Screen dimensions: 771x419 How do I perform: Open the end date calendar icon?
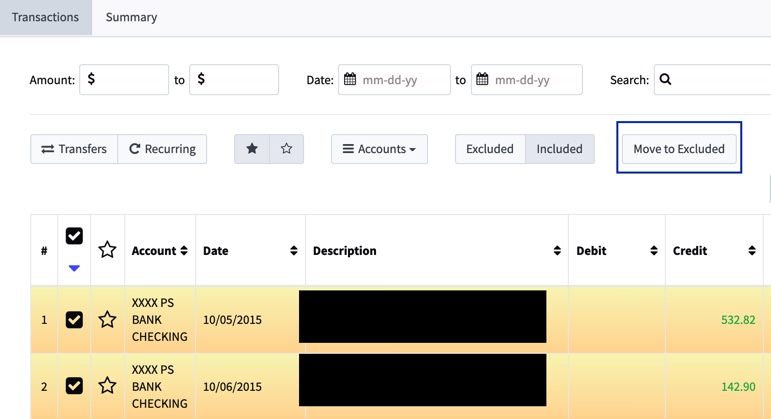[482, 79]
